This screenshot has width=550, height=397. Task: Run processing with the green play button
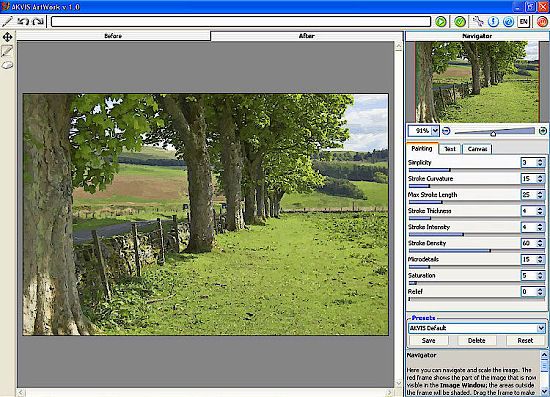click(441, 22)
